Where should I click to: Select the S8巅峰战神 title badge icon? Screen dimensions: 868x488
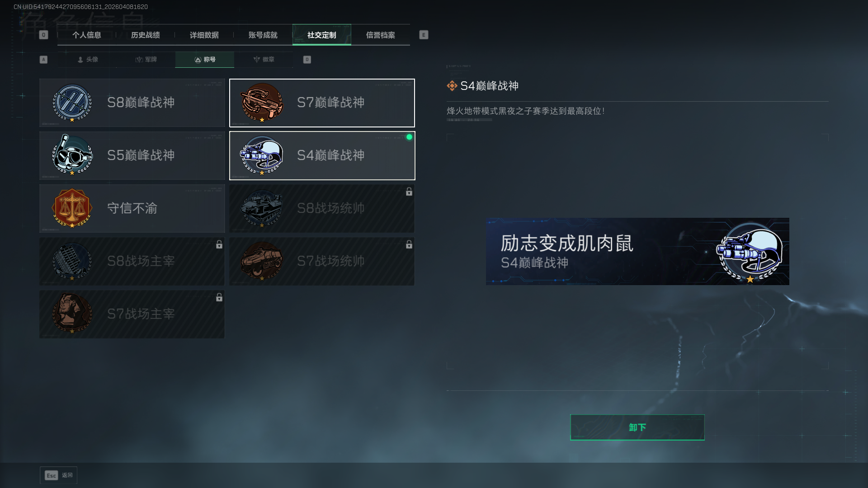click(72, 103)
